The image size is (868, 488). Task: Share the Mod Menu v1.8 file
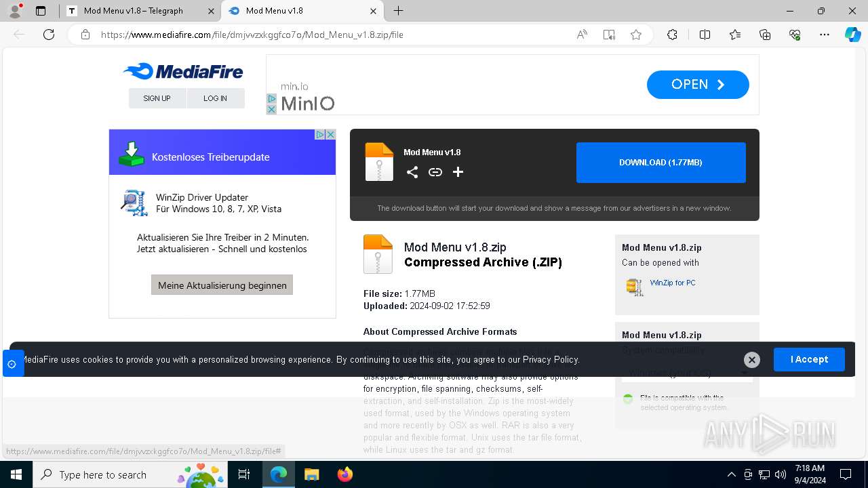(412, 172)
